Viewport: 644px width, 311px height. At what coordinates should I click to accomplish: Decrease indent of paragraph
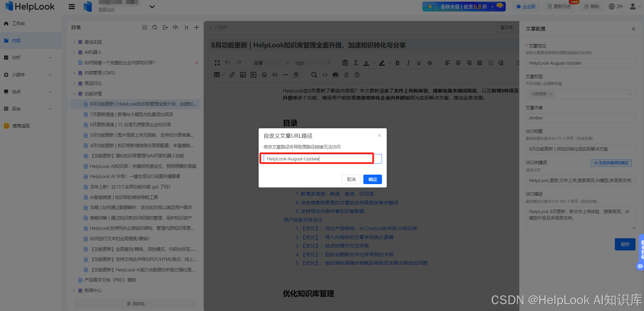pyautogui.click(x=490, y=63)
